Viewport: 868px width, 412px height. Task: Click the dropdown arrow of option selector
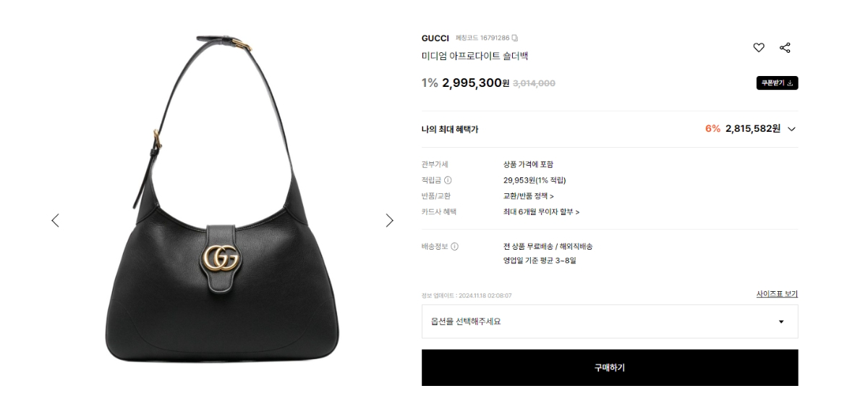[x=781, y=321]
